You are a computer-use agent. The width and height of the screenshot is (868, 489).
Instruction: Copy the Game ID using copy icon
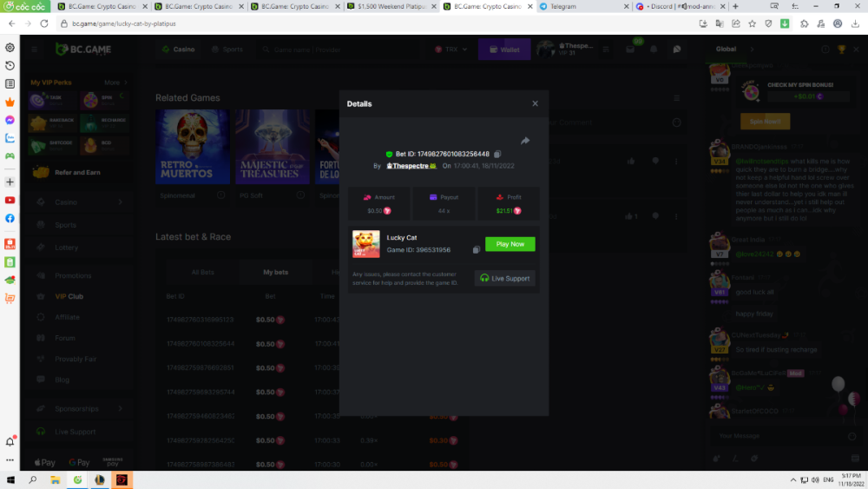[476, 250]
